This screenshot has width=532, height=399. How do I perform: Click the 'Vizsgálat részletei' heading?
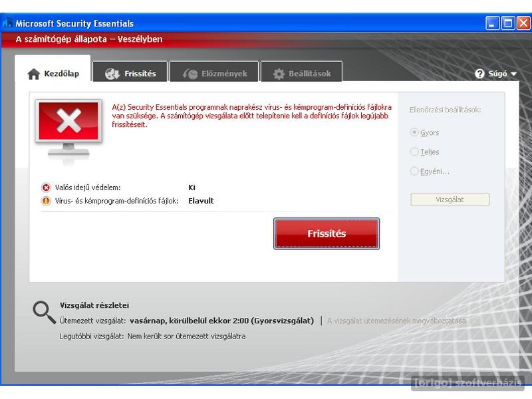(94, 305)
